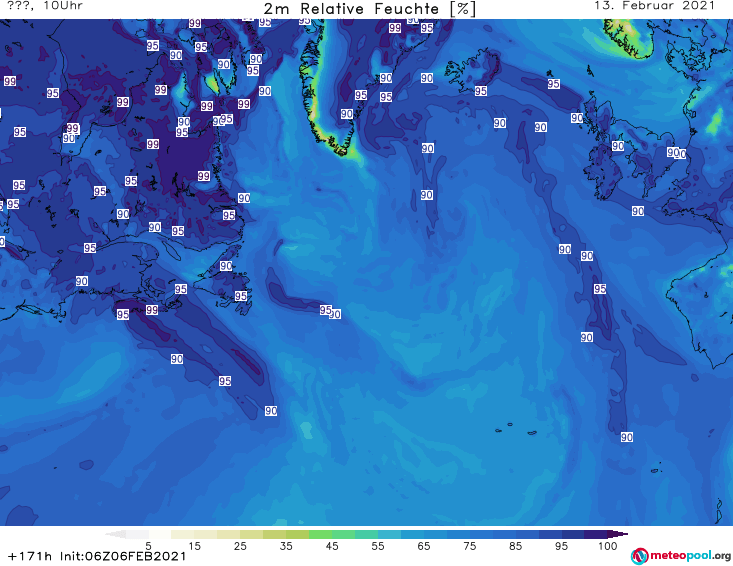Pick the teal scale segment left of 55

click(366, 534)
